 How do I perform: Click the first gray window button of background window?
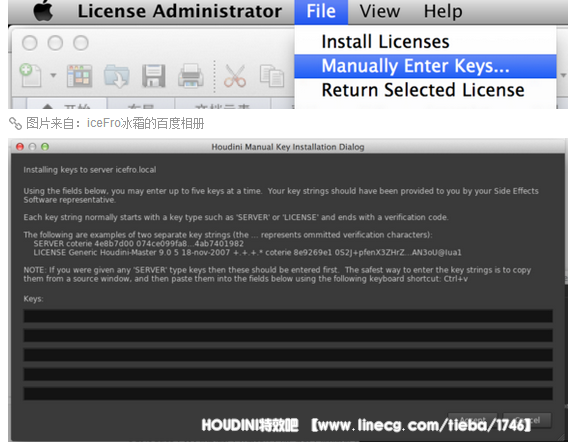coord(29,43)
